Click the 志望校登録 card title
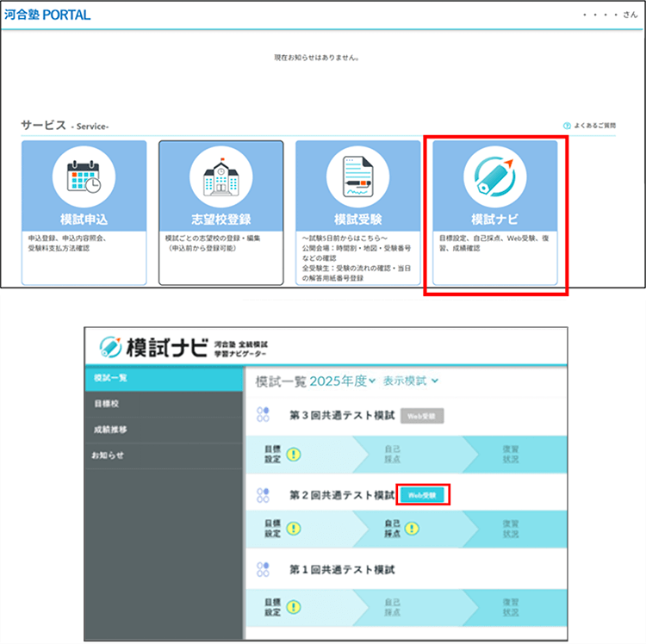 click(221, 219)
